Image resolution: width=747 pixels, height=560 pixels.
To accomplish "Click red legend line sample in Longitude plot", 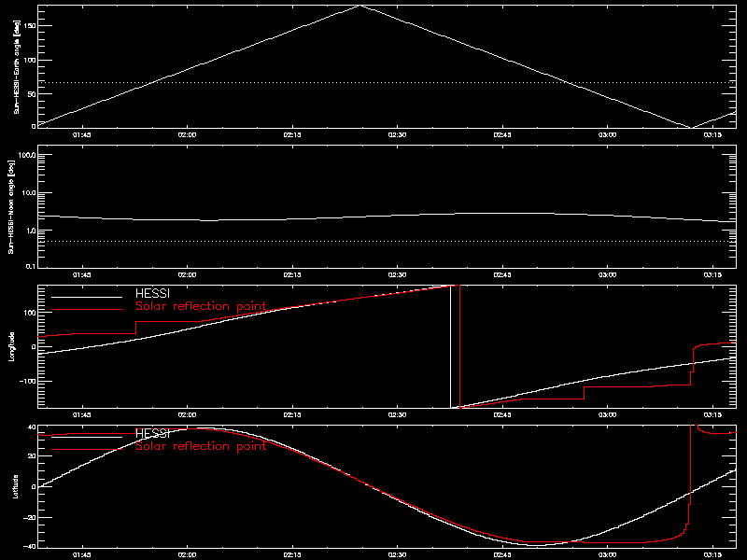I will tap(87, 310).
